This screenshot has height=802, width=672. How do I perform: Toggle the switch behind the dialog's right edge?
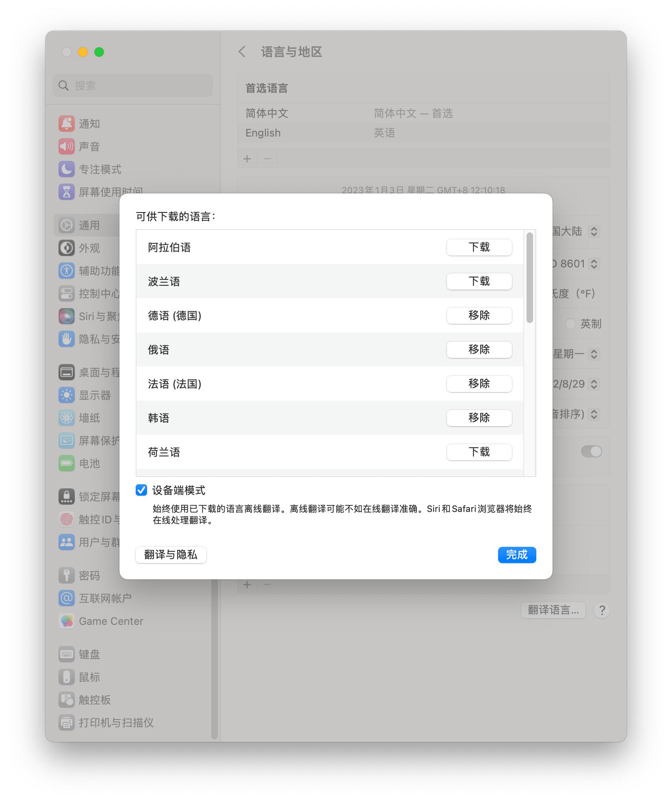(x=591, y=451)
